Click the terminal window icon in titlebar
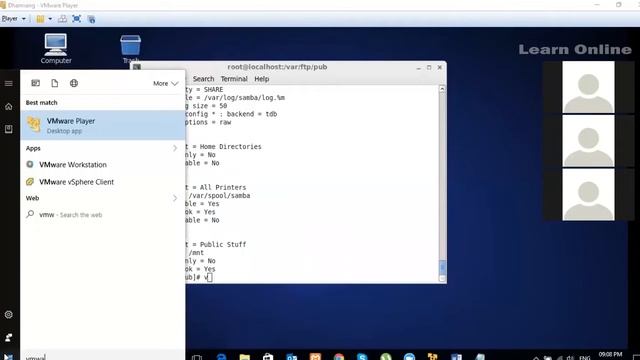This screenshot has width=640, height=360. coord(137,67)
